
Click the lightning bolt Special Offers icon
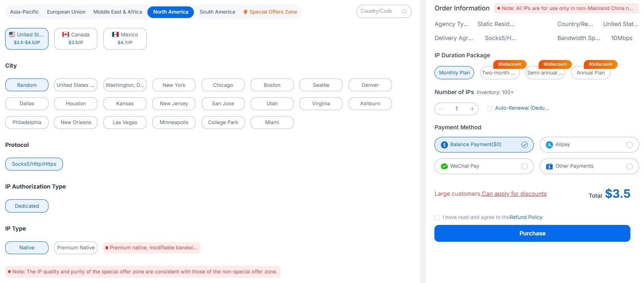[x=245, y=12]
